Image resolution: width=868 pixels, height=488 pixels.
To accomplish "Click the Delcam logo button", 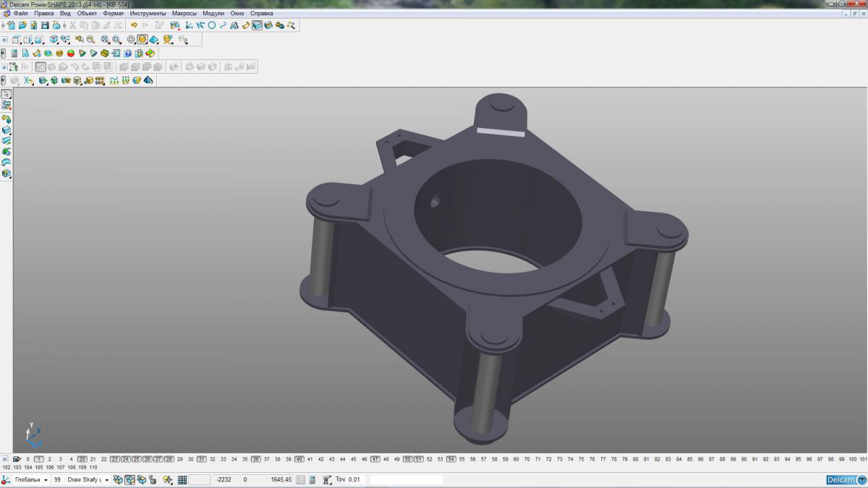I will point(846,480).
